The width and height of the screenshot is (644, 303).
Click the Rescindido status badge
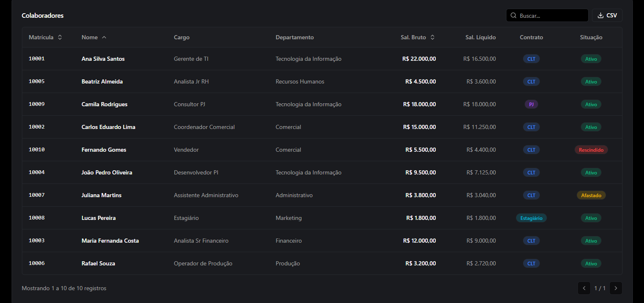click(591, 150)
